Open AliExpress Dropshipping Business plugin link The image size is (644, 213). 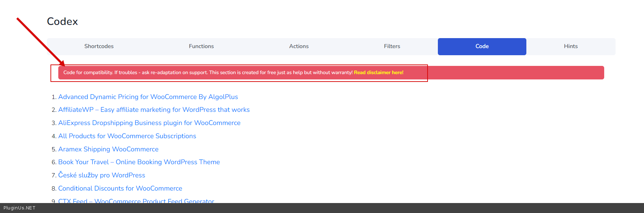pyautogui.click(x=149, y=123)
